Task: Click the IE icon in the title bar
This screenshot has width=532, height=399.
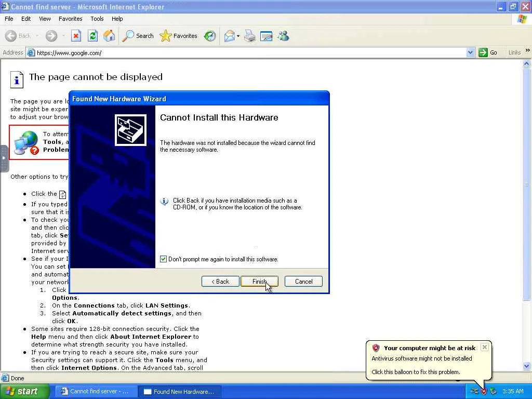Action: tap(5, 6)
